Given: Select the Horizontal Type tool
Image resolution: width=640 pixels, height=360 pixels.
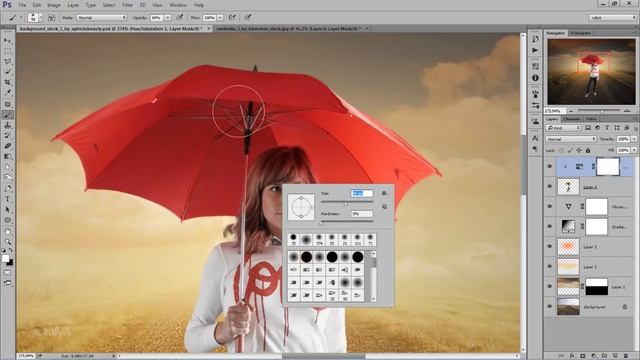Looking at the screenshot, I should 7,199.
